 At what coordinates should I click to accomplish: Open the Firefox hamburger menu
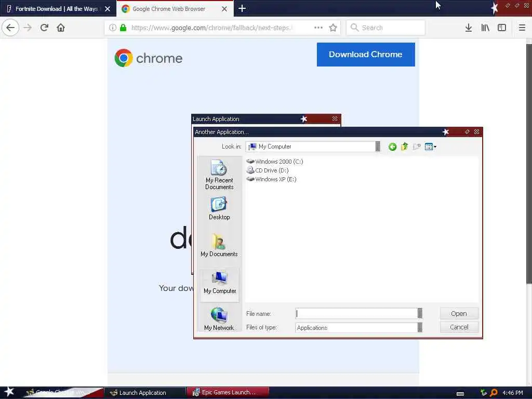522,28
